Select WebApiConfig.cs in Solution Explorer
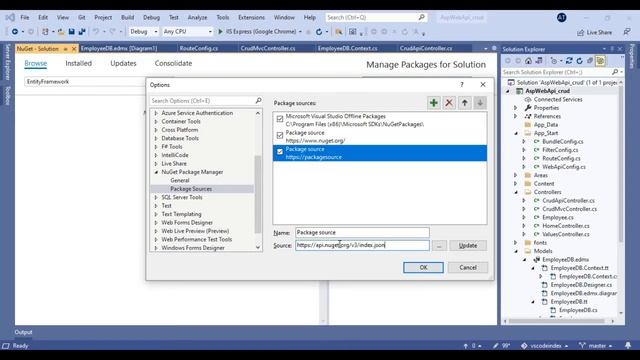This screenshot has height=360, width=640. point(564,167)
